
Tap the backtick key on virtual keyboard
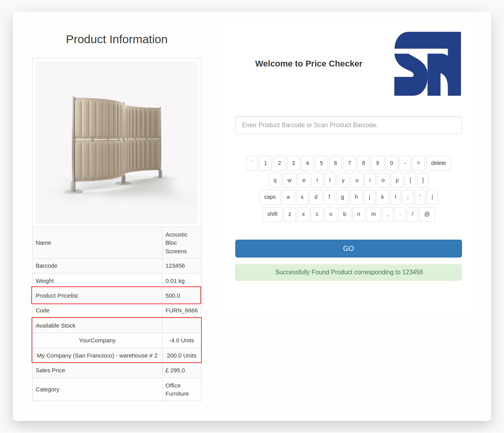tap(252, 163)
